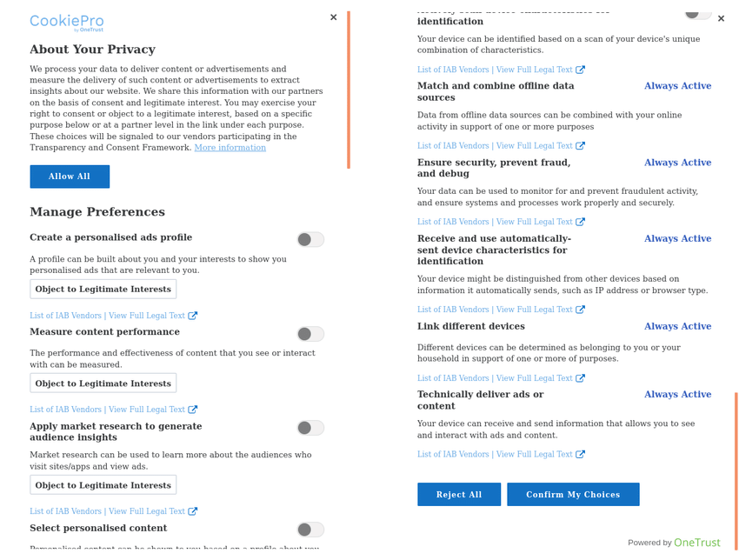Enable Measure content performance switch
The width and height of the screenshot is (739, 560).
(310, 334)
